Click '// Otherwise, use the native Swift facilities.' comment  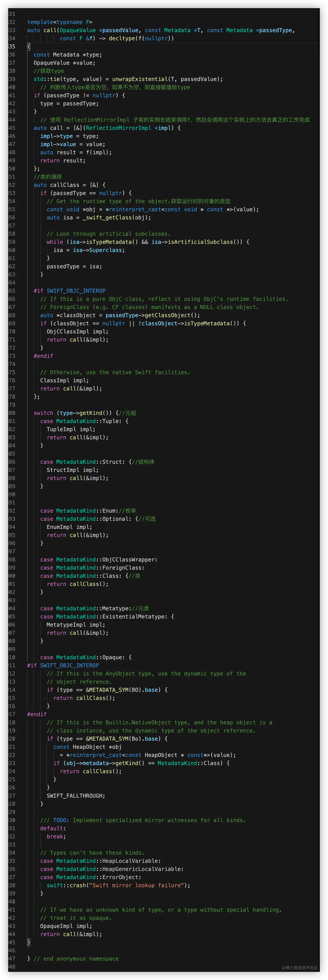pos(115,372)
